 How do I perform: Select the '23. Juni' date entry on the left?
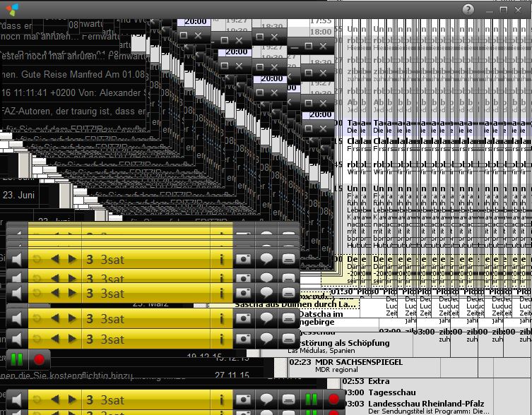pos(18,195)
